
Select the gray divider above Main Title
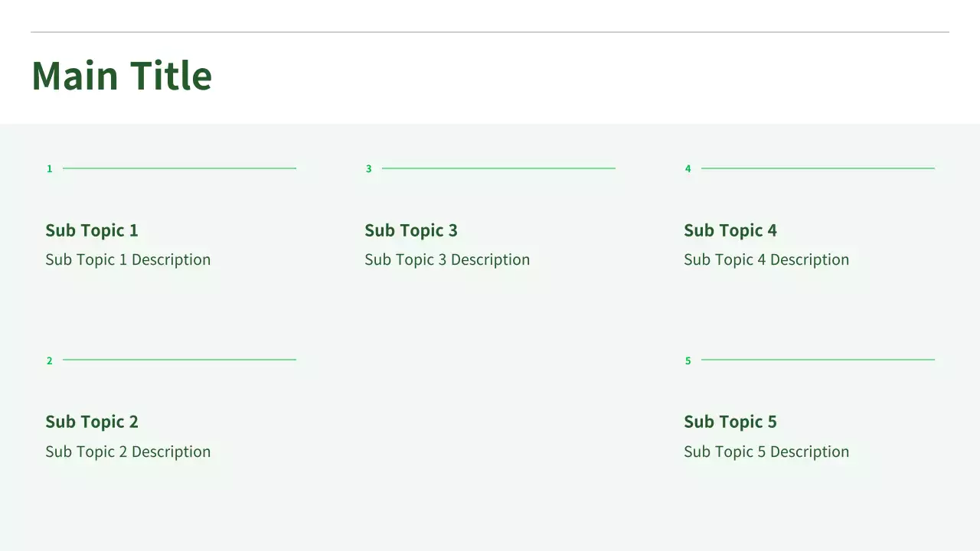click(490, 32)
